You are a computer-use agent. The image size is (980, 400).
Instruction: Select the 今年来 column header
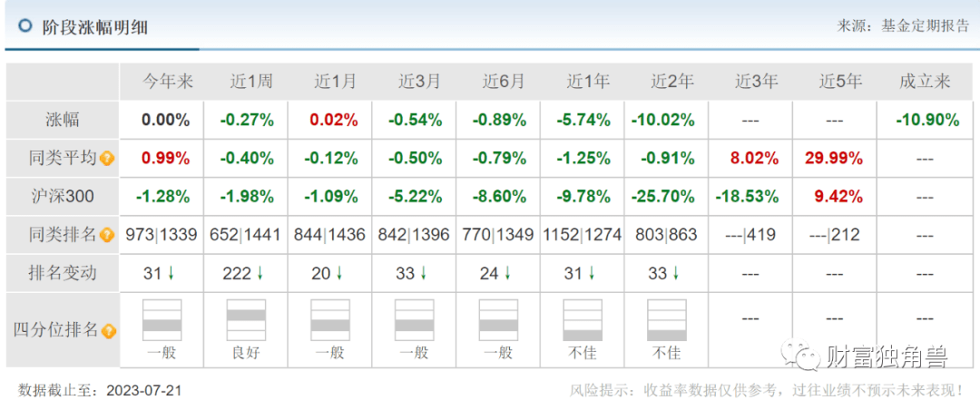tap(168, 82)
